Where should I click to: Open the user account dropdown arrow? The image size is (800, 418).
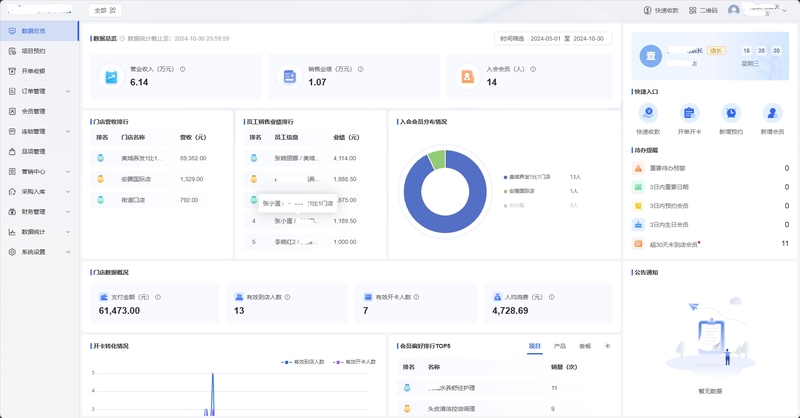click(x=785, y=11)
